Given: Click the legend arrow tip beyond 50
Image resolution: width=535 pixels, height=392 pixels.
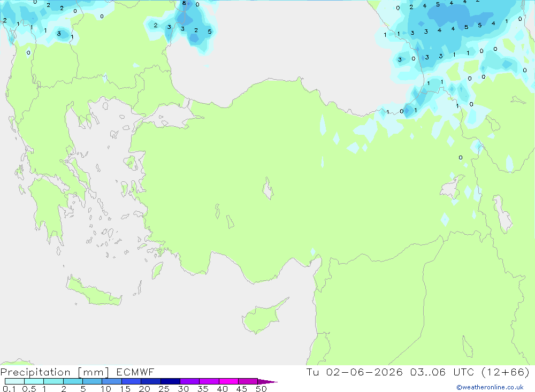Looking at the screenshot, I should [268, 382].
